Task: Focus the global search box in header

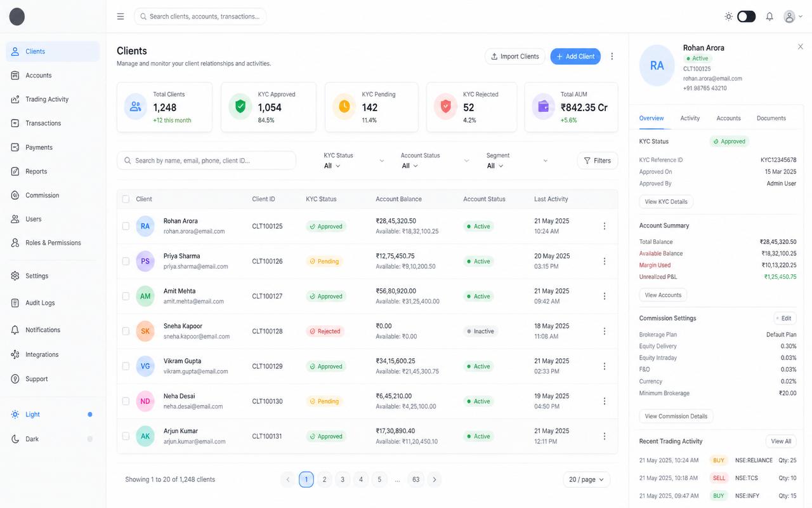Action: pyautogui.click(x=200, y=17)
